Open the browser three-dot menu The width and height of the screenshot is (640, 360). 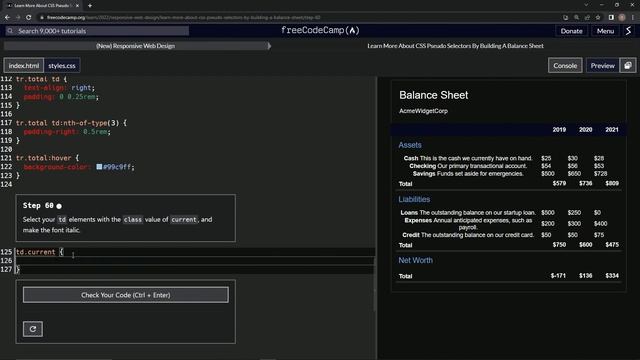(633, 18)
